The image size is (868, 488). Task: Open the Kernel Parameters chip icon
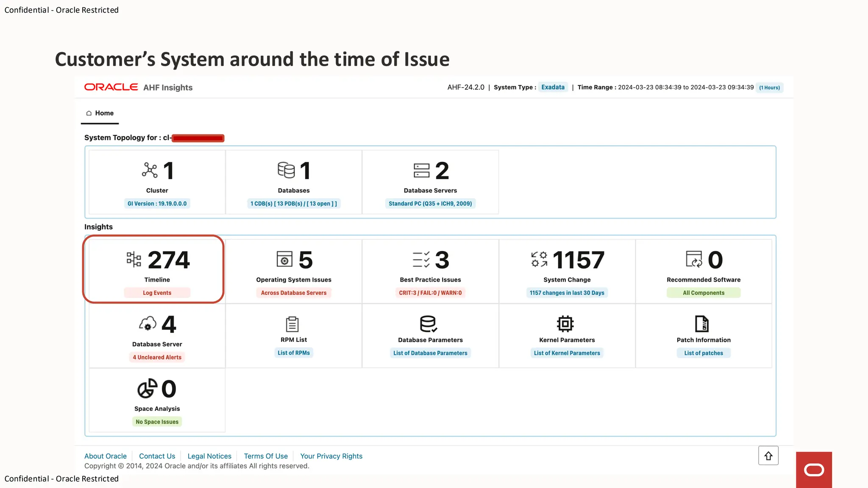click(565, 324)
